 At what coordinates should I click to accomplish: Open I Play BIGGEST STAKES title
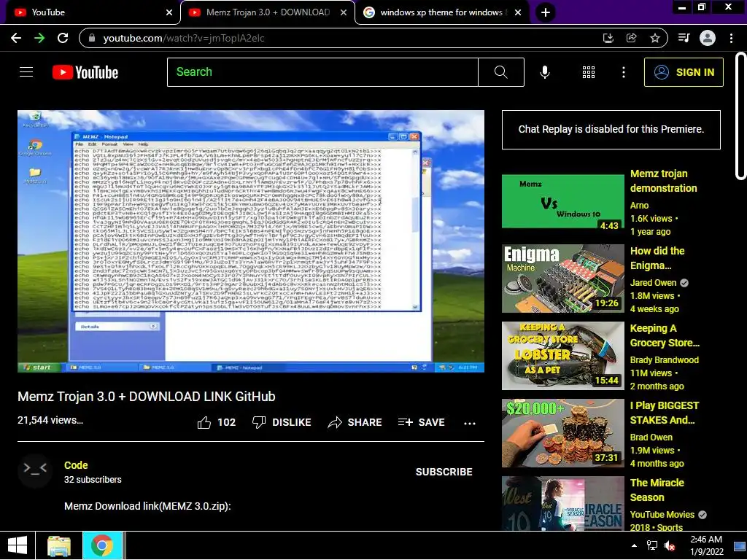click(665, 413)
